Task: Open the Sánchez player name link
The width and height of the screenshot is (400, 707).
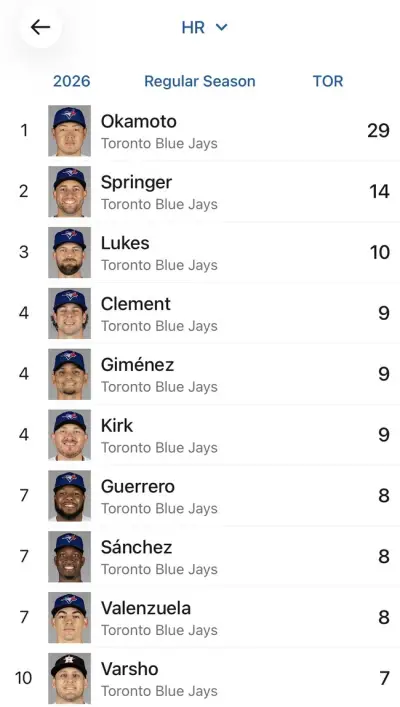Action: [x=136, y=547]
